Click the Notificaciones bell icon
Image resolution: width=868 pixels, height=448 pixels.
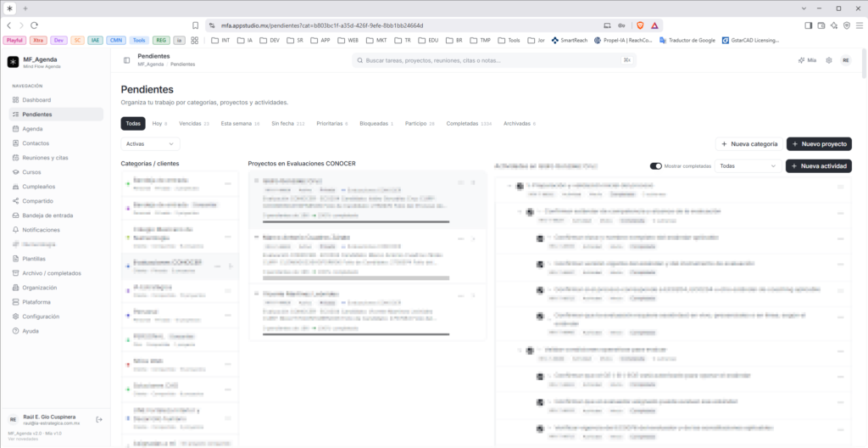(x=16, y=230)
